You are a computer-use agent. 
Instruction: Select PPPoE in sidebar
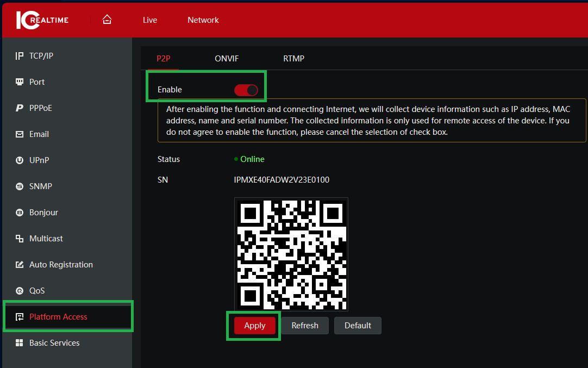point(41,108)
